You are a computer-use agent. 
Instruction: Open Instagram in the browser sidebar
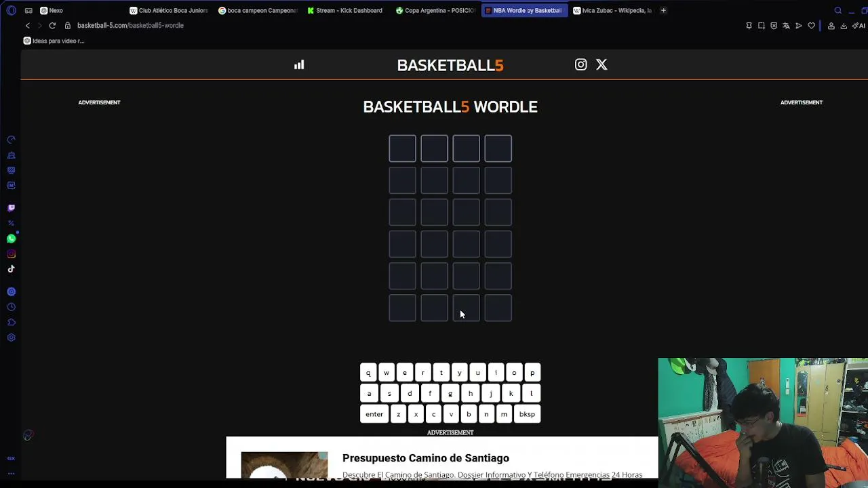tap(11, 254)
